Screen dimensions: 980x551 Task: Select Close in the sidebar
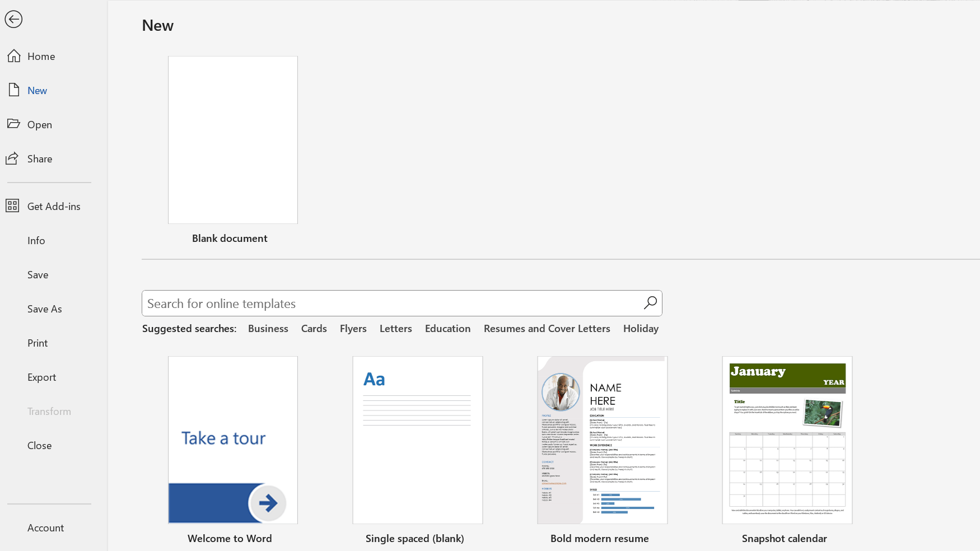(40, 445)
